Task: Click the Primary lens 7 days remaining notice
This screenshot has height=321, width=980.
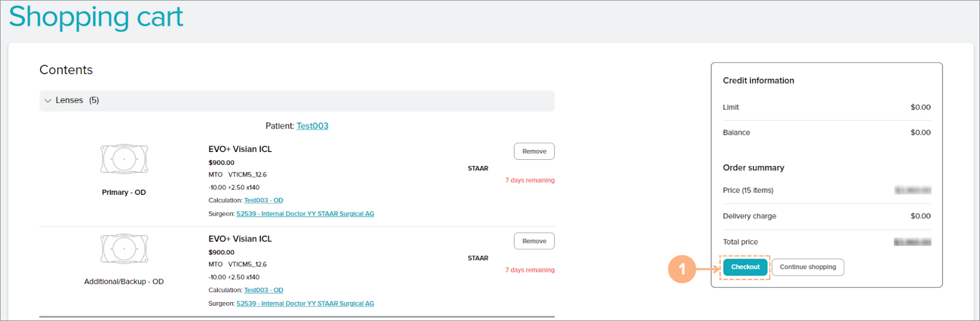Action: point(530,180)
